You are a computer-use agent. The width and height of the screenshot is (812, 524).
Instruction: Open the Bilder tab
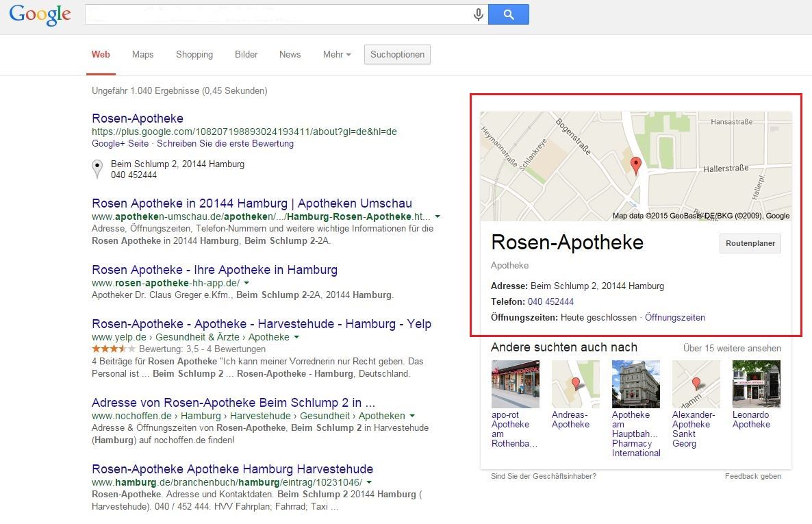coord(246,54)
